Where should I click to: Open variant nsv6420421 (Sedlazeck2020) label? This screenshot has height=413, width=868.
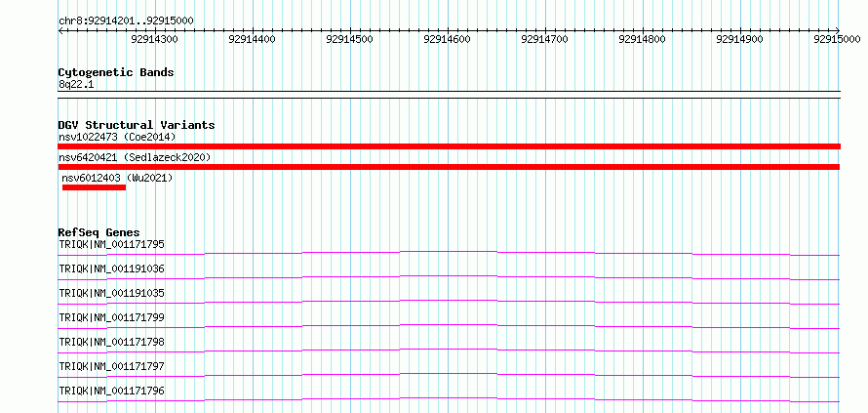pos(135,157)
